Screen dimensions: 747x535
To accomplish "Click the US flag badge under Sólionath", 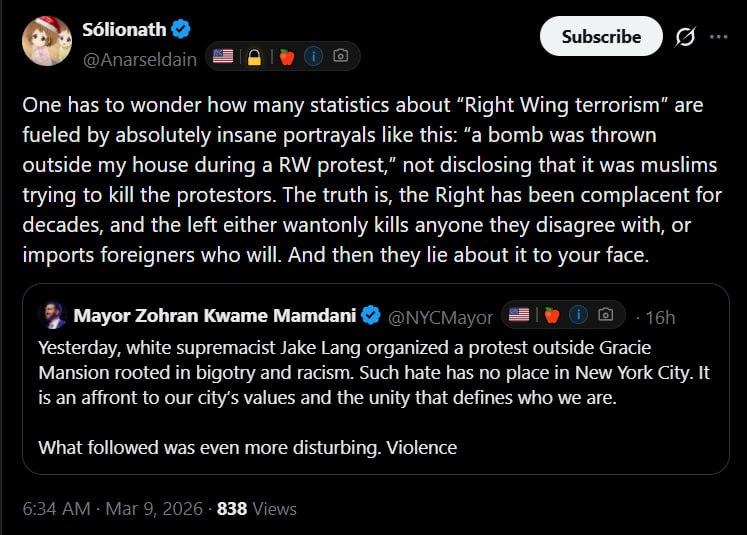I will pos(223,57).
